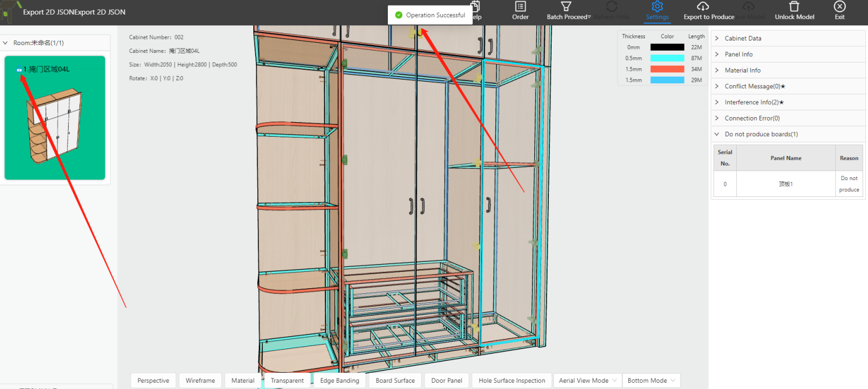Click the Door Panel button
Image resolution: width=868 pixels, height=389 pixels.
tap(446, 381)
